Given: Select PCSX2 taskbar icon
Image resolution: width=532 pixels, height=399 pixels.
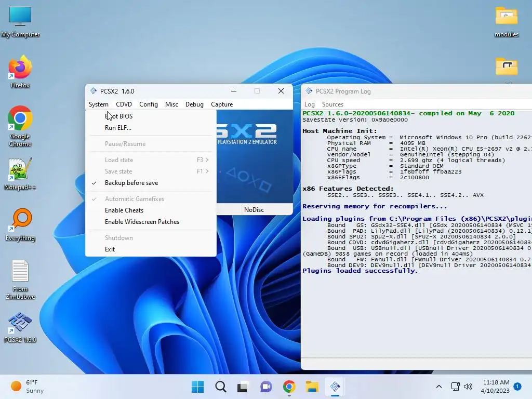Looking at the screenshot, I should point(335,387).
